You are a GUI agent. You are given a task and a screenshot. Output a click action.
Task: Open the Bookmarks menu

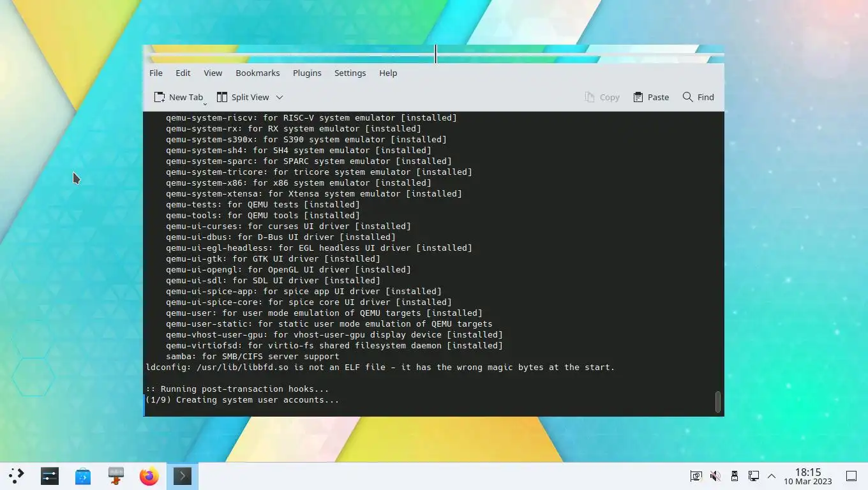258,73
